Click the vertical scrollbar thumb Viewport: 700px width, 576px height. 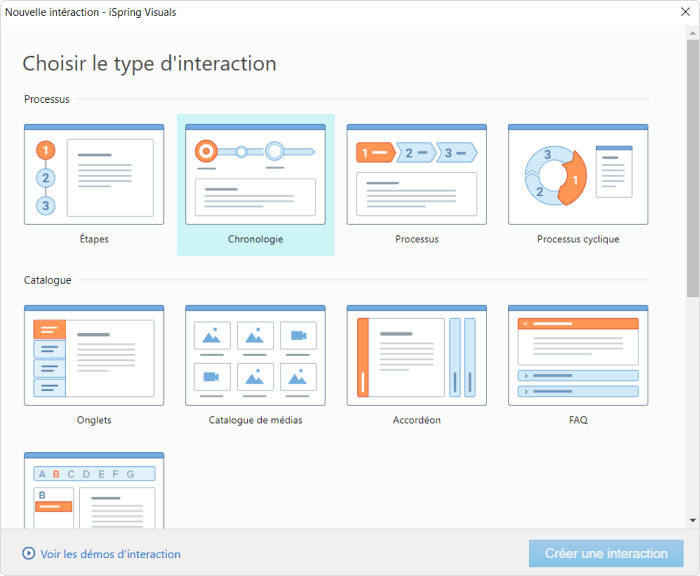693,168
